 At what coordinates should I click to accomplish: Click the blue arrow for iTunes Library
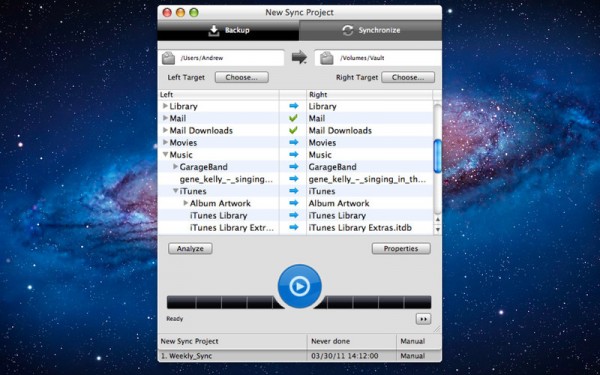pyautogui.click(x=293, y=215)
